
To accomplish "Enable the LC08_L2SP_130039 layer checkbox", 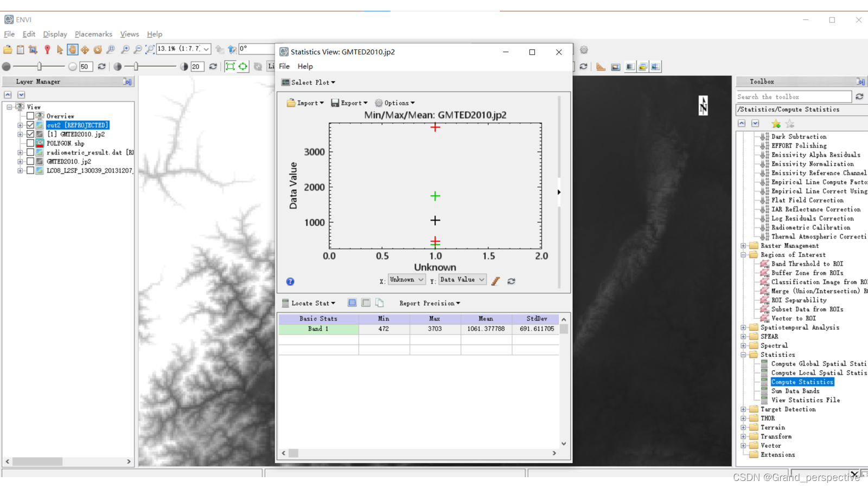I will pyautogui.click(x=30, y=170).
